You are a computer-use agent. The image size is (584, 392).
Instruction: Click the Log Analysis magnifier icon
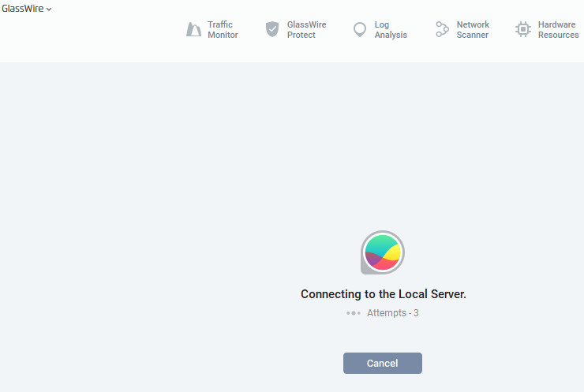pyautogui.click(x=360, y=30)
